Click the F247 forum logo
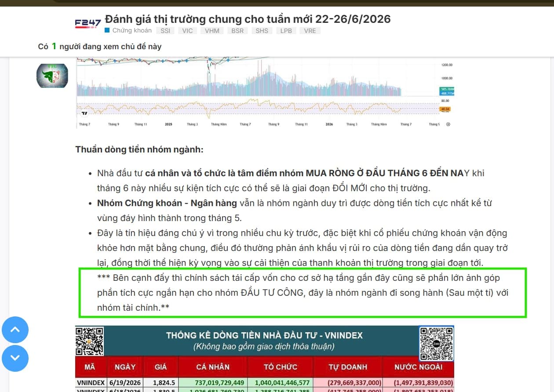 [88, 23]
